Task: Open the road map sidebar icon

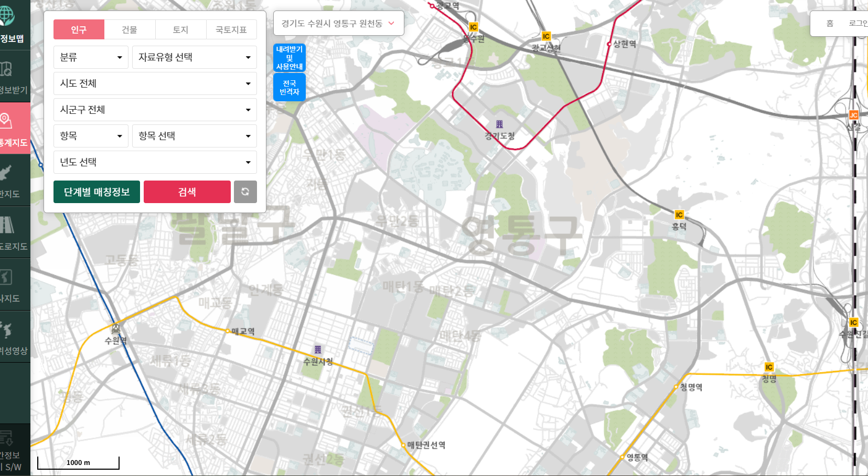Action: [7, 225]
